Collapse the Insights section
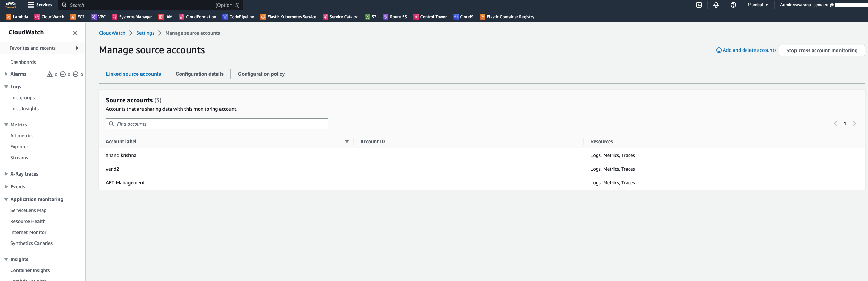Image resolution: width=868 pixels, height=281 pixels. coord(6,259)
